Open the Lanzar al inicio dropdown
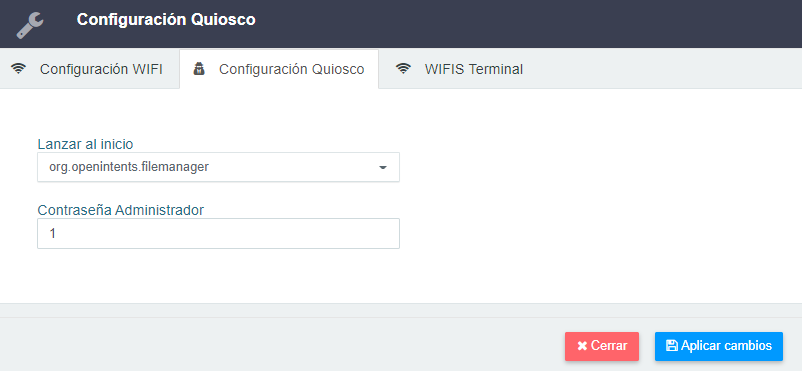This screenshot has height=371, width=802. coord(218,167)
